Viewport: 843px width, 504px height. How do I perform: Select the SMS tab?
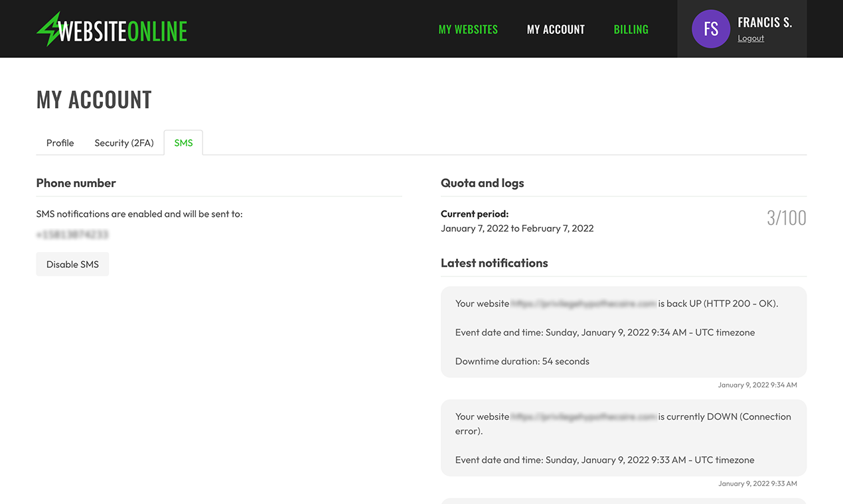coord(183,143)
